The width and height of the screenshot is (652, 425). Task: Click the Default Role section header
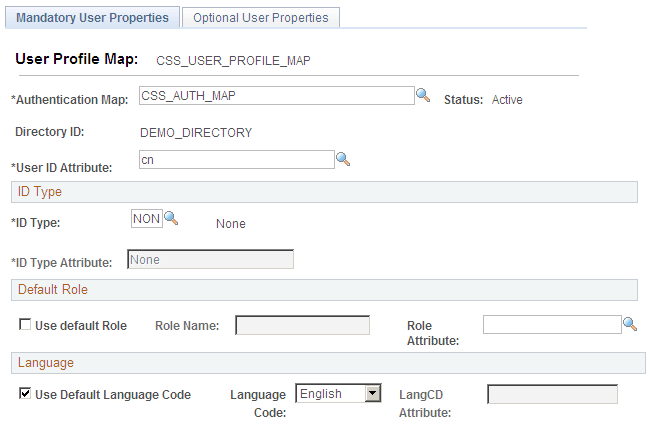[x=324, y=290]
